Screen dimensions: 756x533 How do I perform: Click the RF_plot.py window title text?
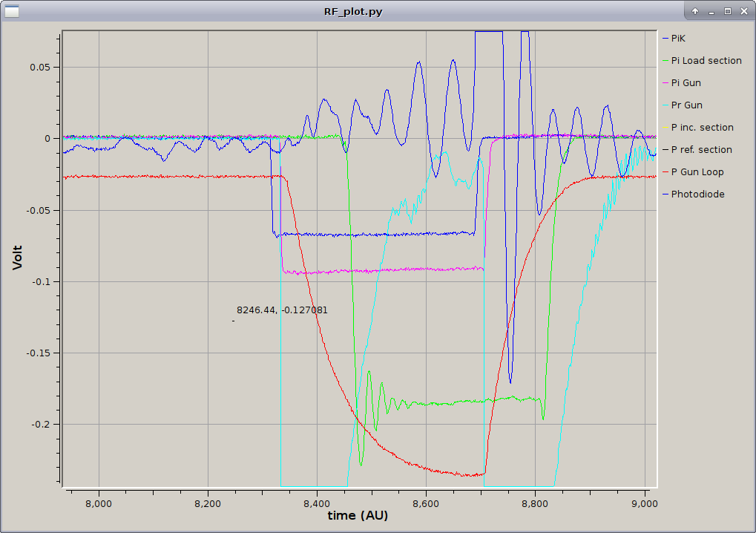(x=353, y=11)
